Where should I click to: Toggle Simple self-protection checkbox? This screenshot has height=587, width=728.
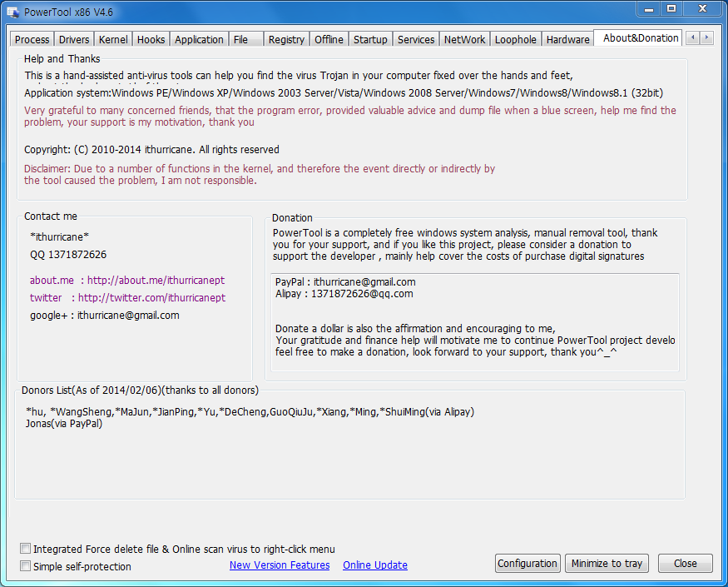coord(26,566)
